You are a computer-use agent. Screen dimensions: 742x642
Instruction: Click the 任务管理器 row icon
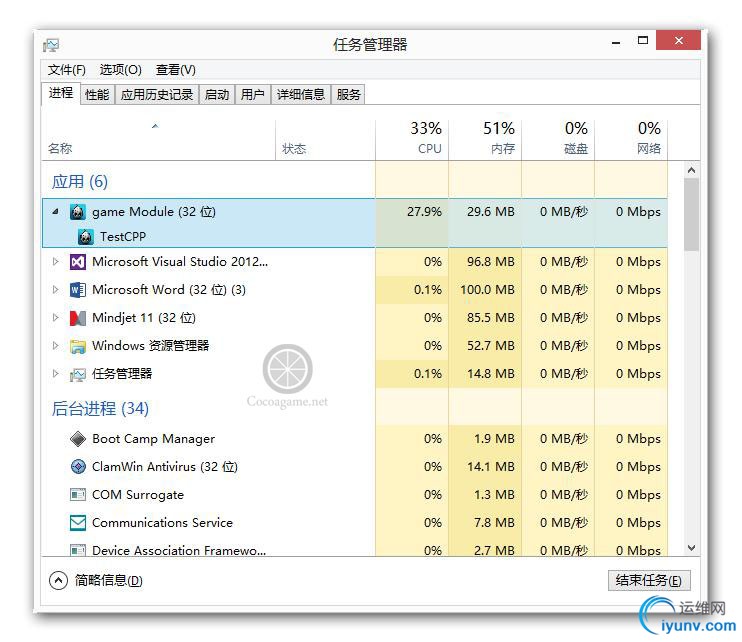pyautogui.click(x=78, y=375)
